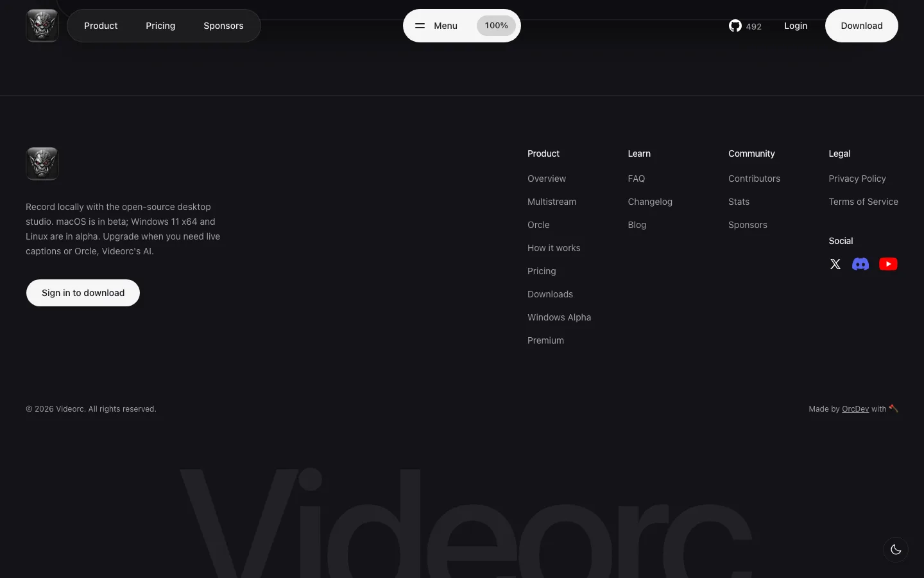Click the 'Learn' column heading
Viewport: 924px width, 578px height.
click(x=639, y=153)
